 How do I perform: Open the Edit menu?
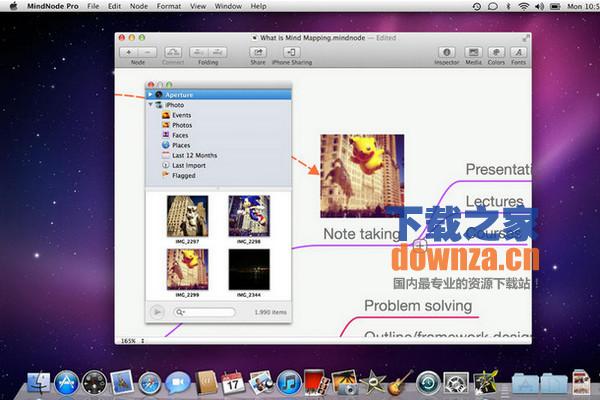pyautogui.click(x=114, y=6)
